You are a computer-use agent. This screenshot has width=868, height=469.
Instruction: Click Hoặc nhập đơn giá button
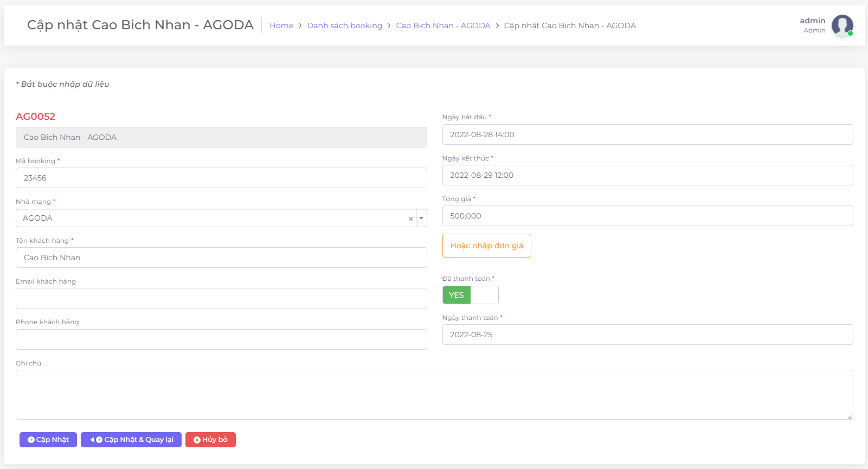[486, 246]
